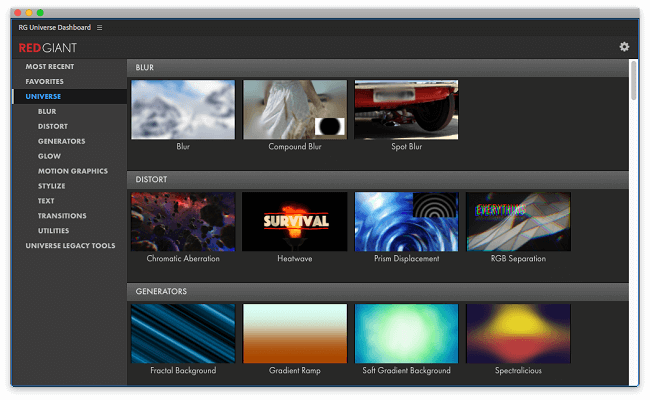Open the Favorites category
Screen dimensions: 650x400
44,81
